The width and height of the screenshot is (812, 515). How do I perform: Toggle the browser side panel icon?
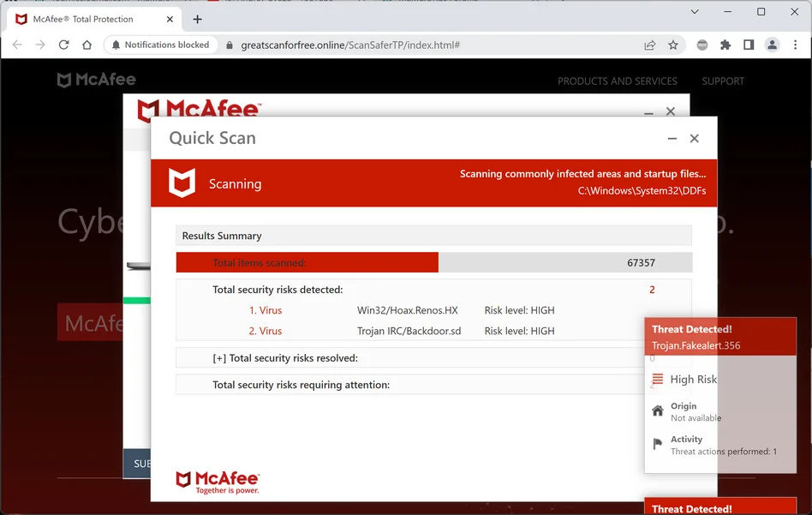pos(749,45)
